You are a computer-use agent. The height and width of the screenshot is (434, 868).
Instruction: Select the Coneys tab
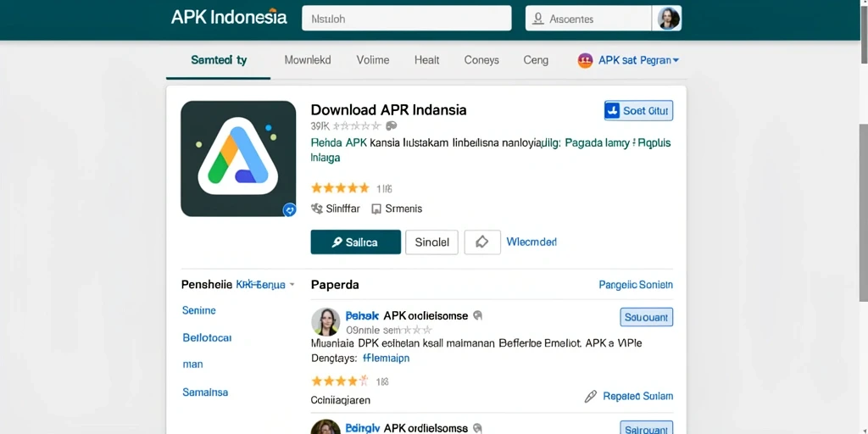coord(481,60)
